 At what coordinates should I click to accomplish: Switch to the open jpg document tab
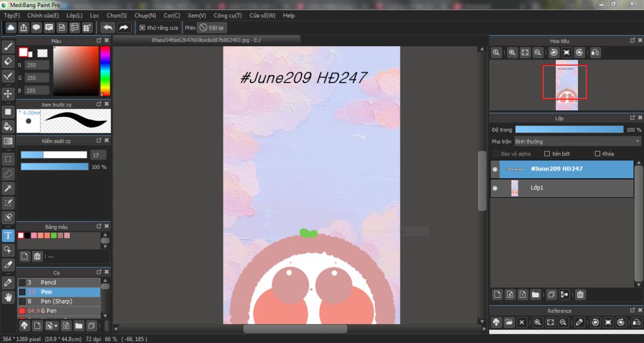(206, 40)
